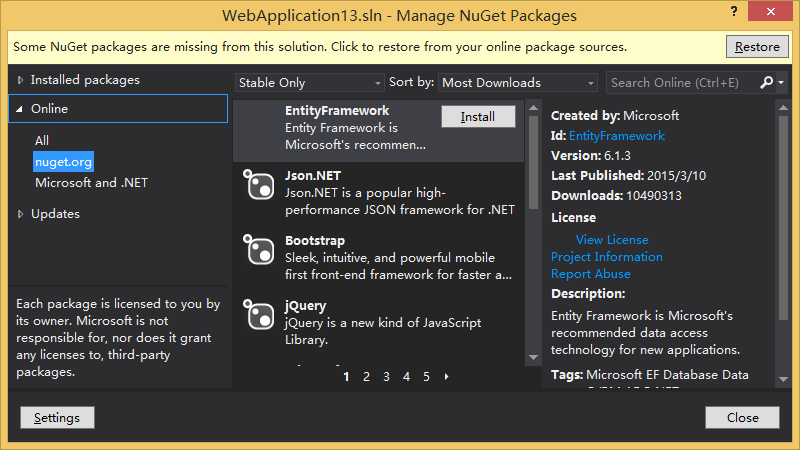Click the next page arrow
Viewport: 800px width, 450px height.
click(446, 377)
